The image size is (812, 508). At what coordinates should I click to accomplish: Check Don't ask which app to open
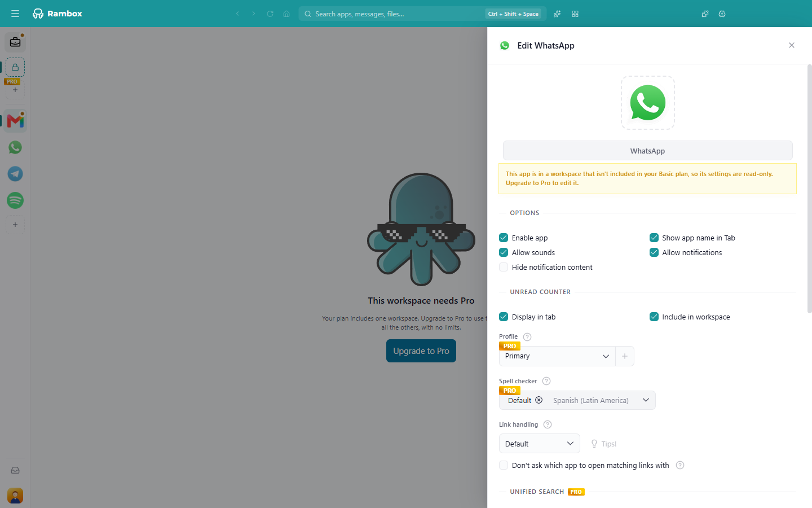(x=504, y=465)
